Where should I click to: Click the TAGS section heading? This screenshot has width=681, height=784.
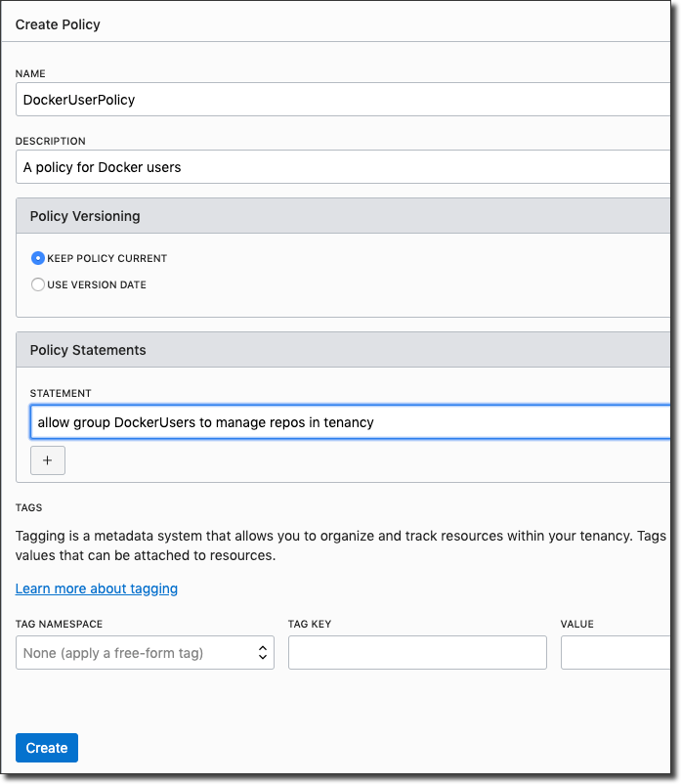29,508
